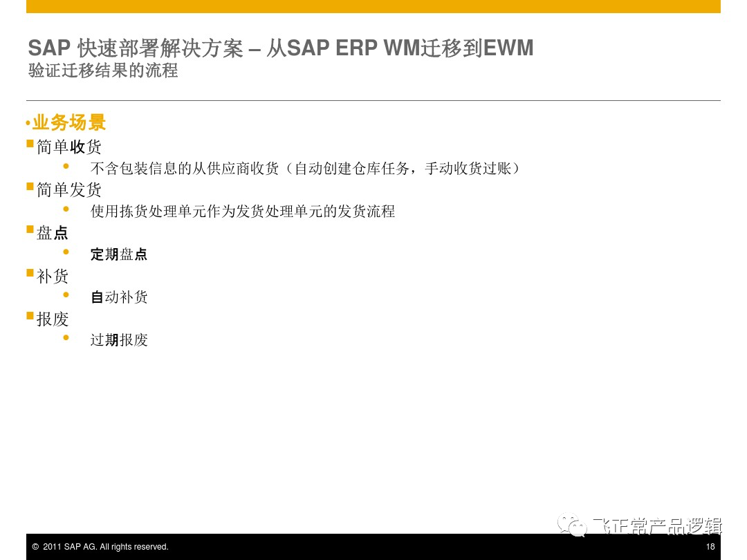The height and width of the screenshot is (560, 747).
Task: Click the round bullet before 定期盘点
Action: [66, 250]
